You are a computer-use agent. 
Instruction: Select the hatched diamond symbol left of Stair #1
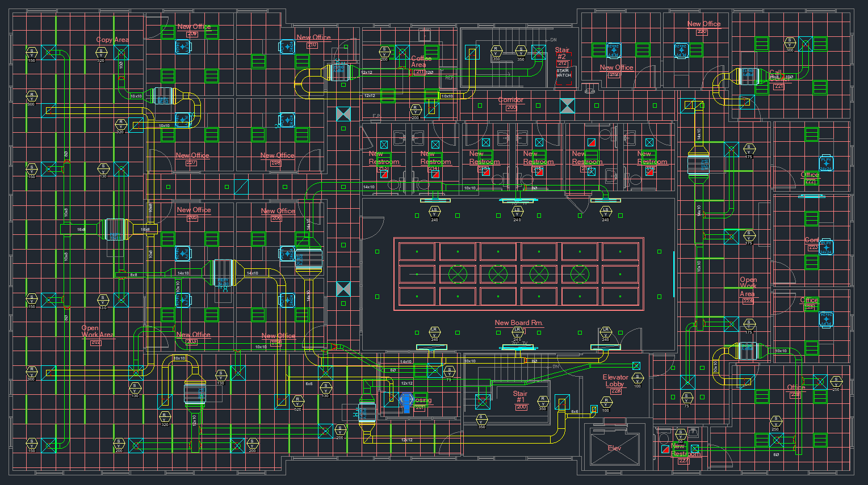[x=483, y=402]
